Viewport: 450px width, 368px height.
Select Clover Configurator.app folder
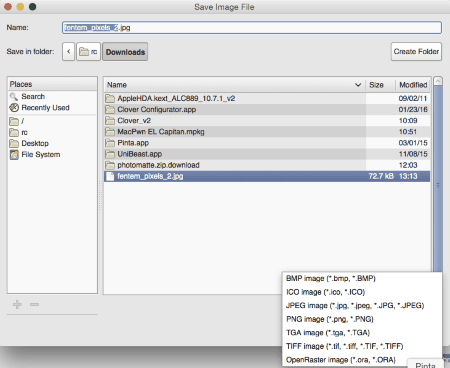coord(267,109)
